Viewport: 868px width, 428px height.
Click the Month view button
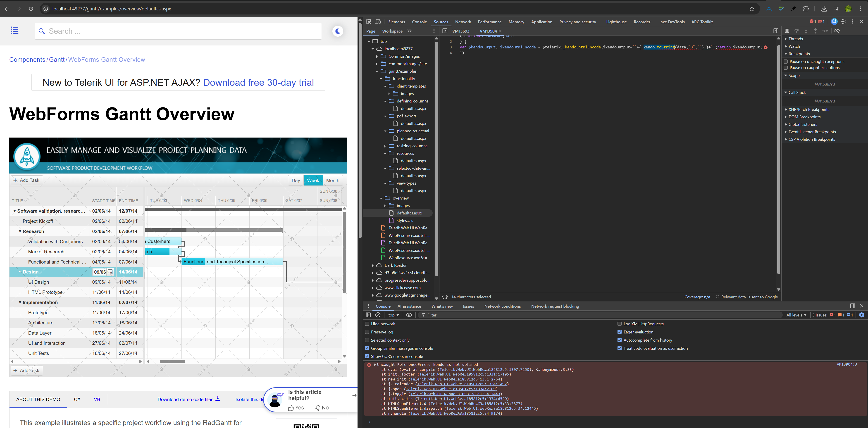coord(333,180)
